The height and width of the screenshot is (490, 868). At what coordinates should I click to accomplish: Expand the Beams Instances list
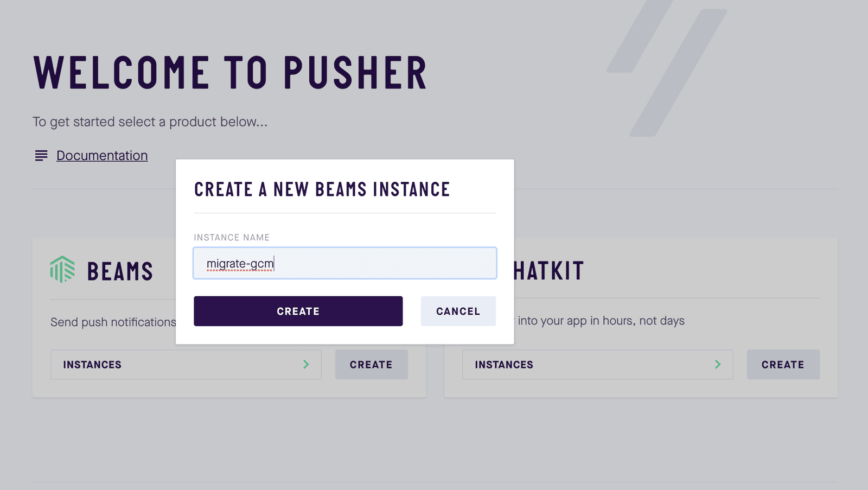(x=186, y=365)
